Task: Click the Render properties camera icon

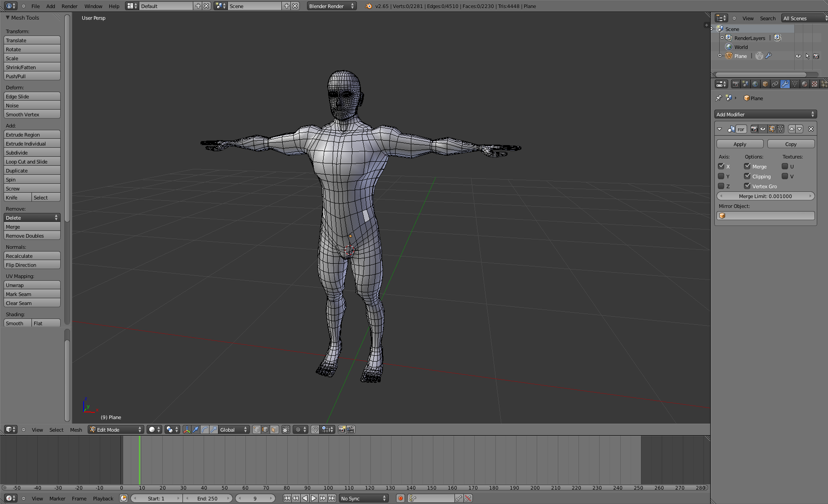Action: coord(735,84)
